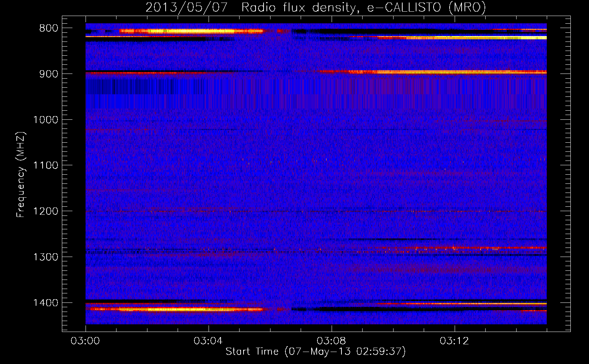589x364 pixels.
Task: Click the '1100' frequency axis label
Action: (46, 166)
